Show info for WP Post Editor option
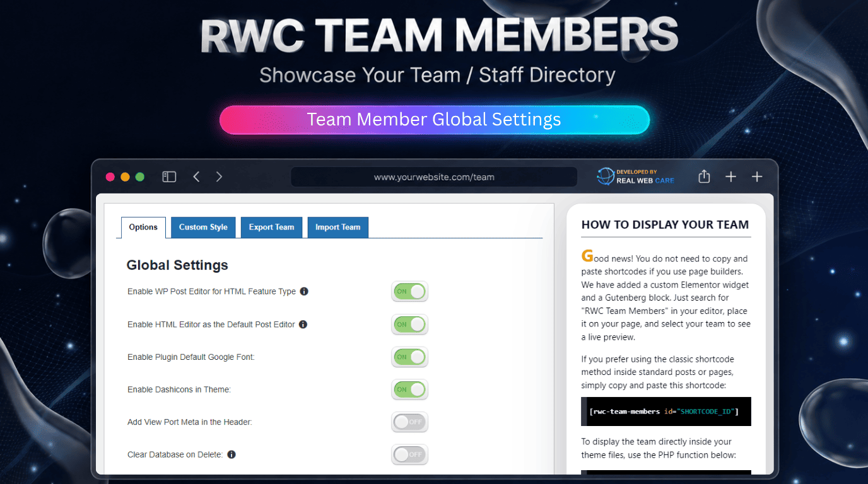The height and width of the screenshot is (484, 868). point(304,291)
